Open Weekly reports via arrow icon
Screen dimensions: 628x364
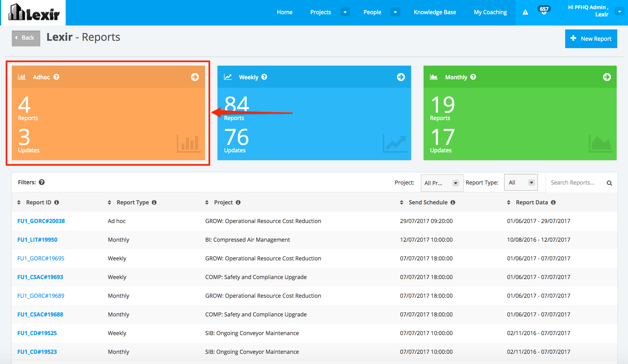[x=401, y=77]
